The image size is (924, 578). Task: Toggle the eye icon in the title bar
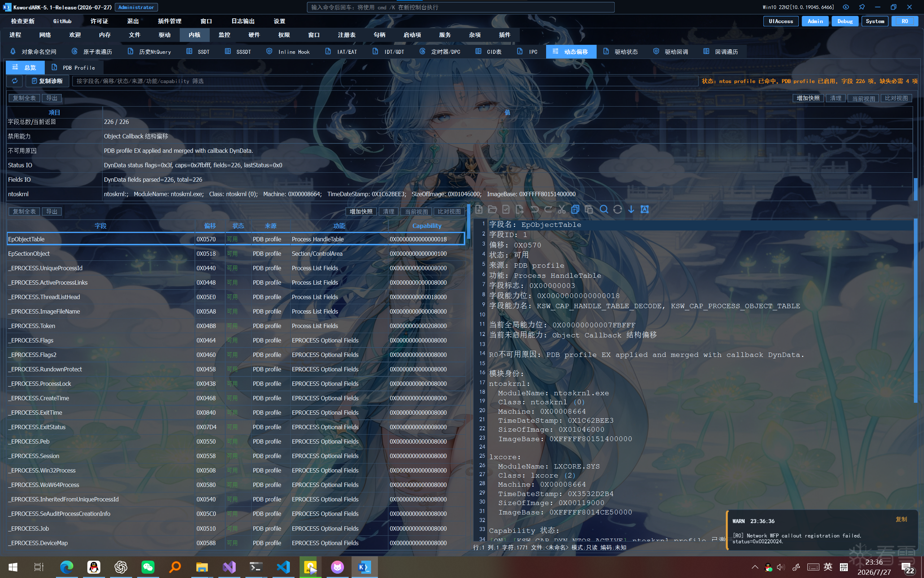tap(846, 7)
